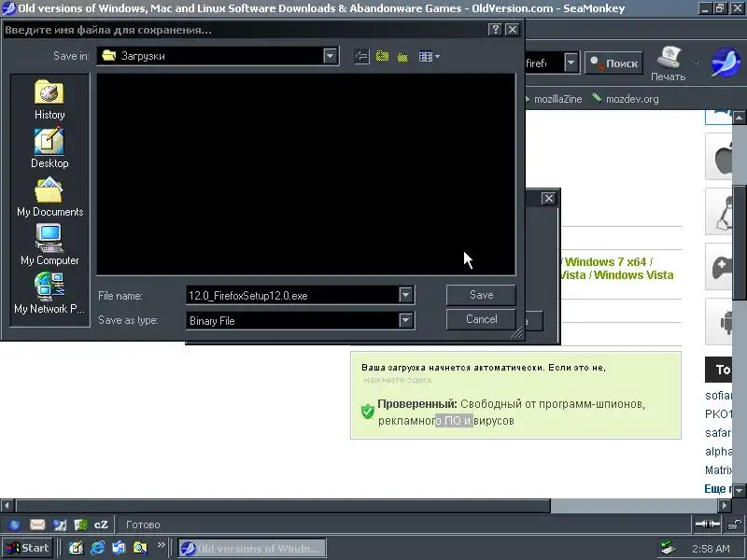The image size is (747, 560).
Task: Click the first Quick Launch desktop icon
Action: 77,548
